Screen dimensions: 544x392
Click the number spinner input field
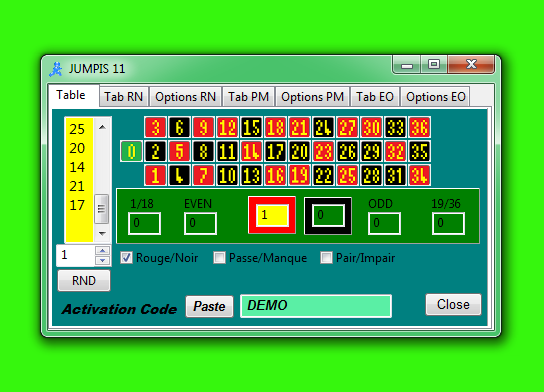pos(76,255)
